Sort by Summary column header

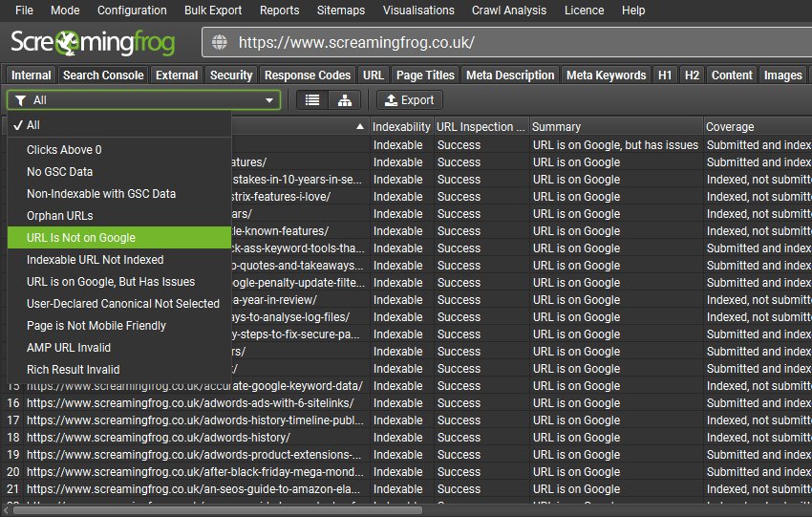[616, 126]
